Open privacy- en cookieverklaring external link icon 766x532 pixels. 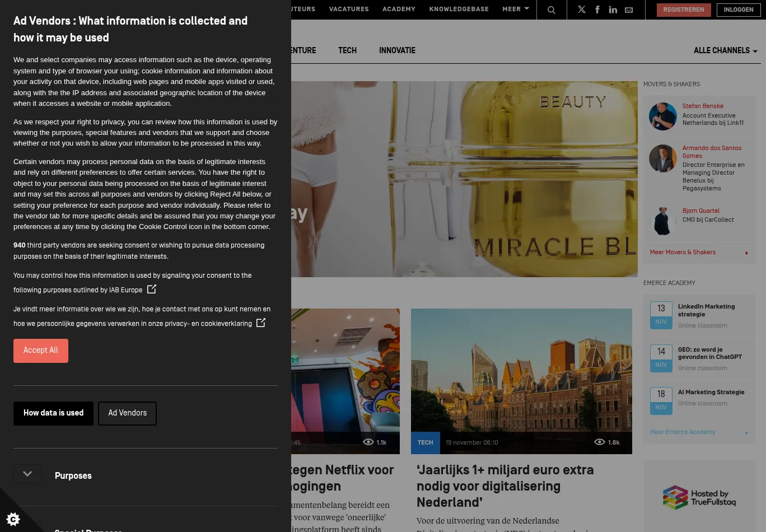coord(261,323)
